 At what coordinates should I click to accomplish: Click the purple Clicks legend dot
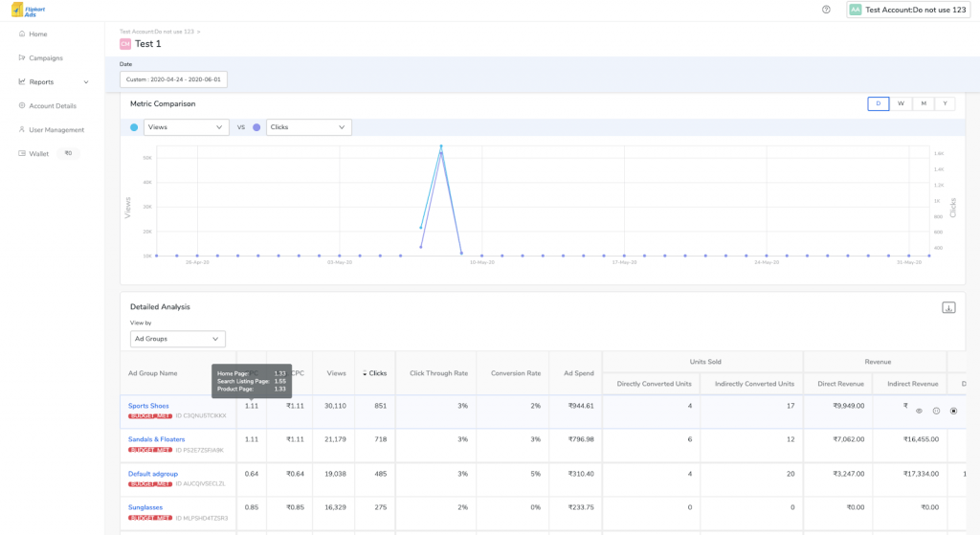256,127
